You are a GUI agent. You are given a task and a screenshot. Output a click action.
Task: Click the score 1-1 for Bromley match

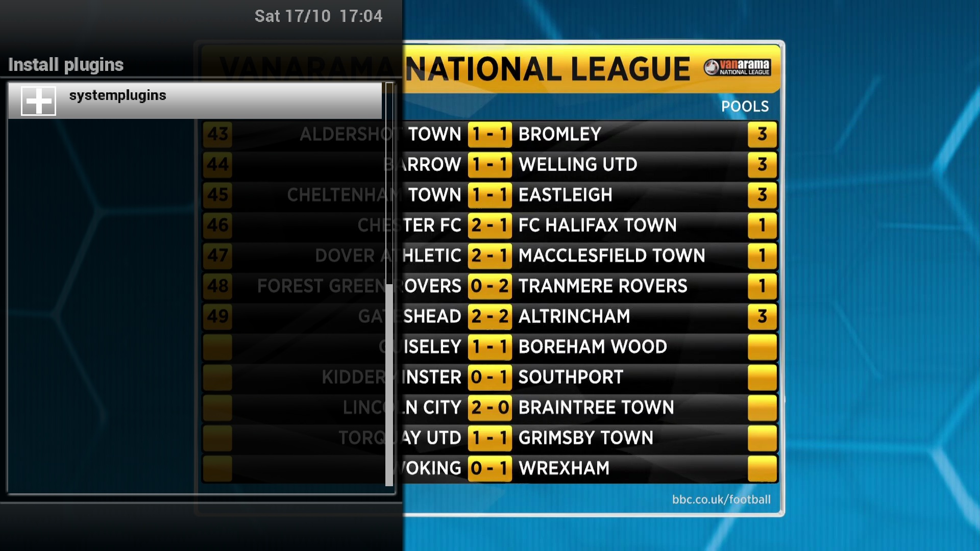488,133
